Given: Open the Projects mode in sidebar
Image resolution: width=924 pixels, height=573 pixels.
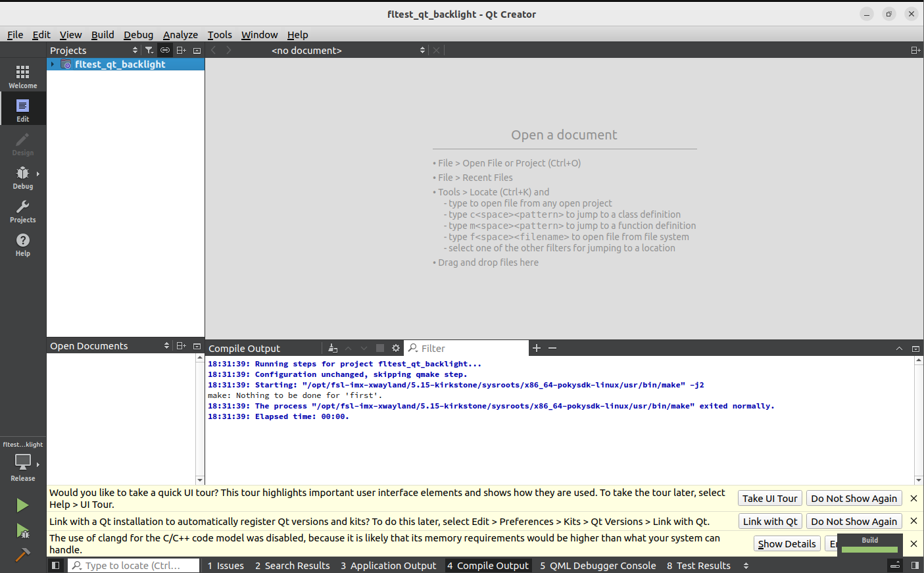Looking at the screenshot, I should [x=23, y=211].
